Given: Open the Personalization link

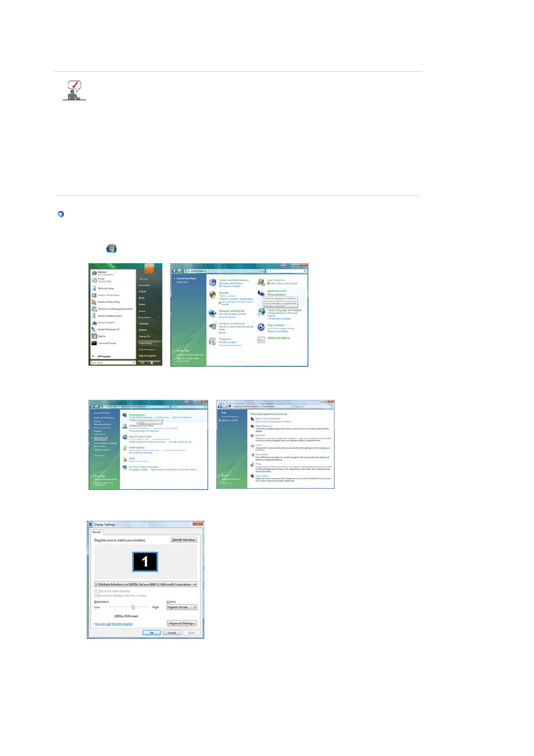Looking at the screenshot, I should tap(137, 415).
